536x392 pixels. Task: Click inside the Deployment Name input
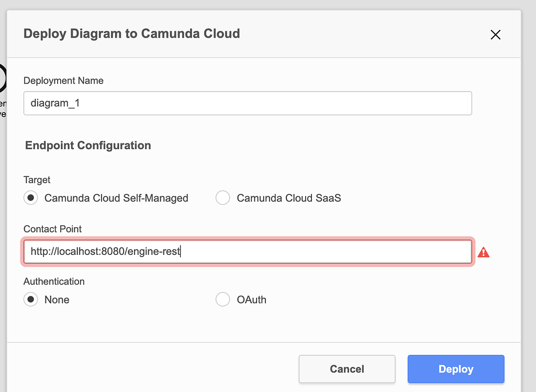(x=247, y=103)
